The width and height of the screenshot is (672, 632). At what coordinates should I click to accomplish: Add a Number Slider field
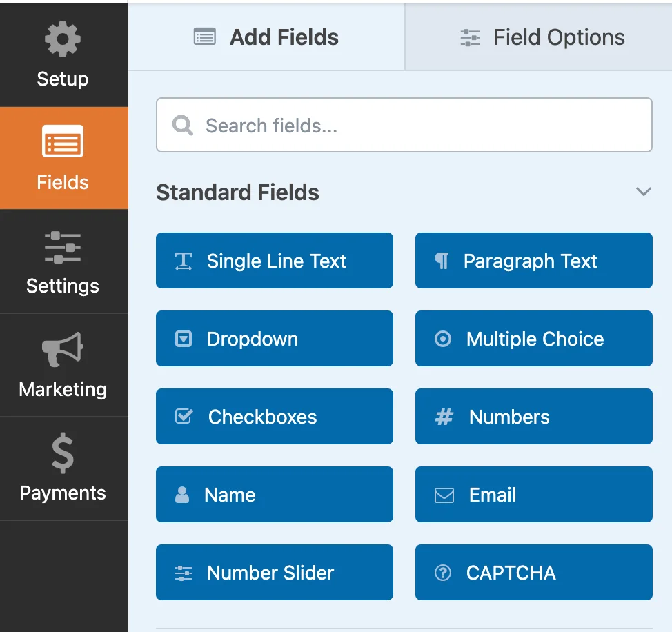pos(275,573)
